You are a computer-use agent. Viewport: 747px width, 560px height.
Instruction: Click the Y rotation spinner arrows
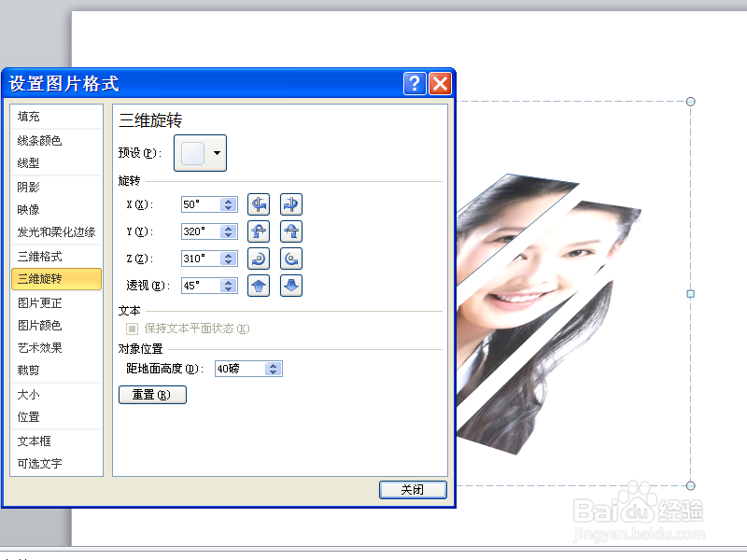point(229,231)
